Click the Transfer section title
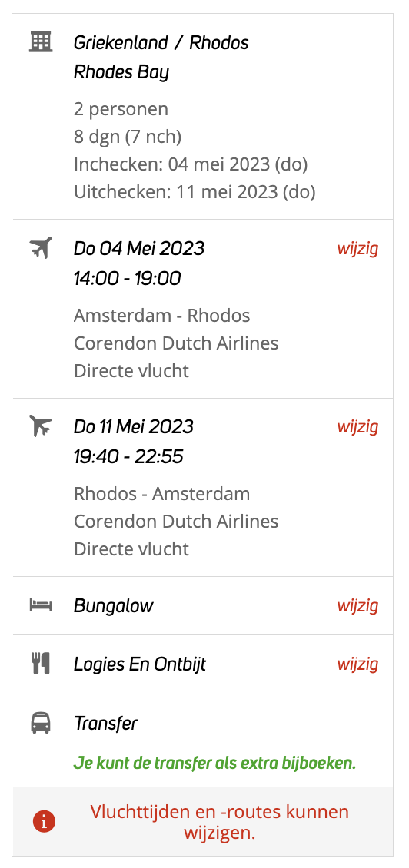This screenshot has width=409, height=868. coord(105,723)
